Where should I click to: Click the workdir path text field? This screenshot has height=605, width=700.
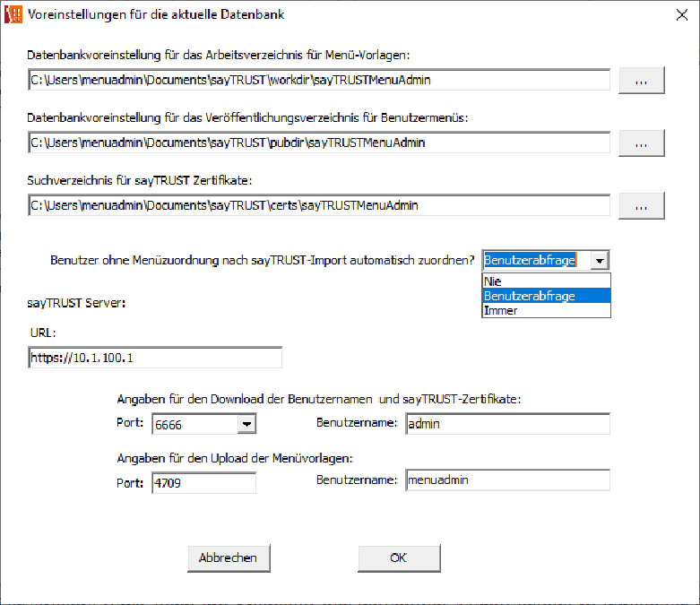pos(319,81)
